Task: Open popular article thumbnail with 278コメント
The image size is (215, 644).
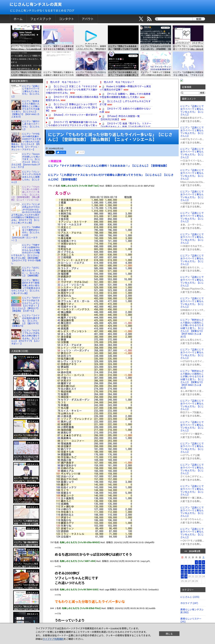Action: pos(26,387)
